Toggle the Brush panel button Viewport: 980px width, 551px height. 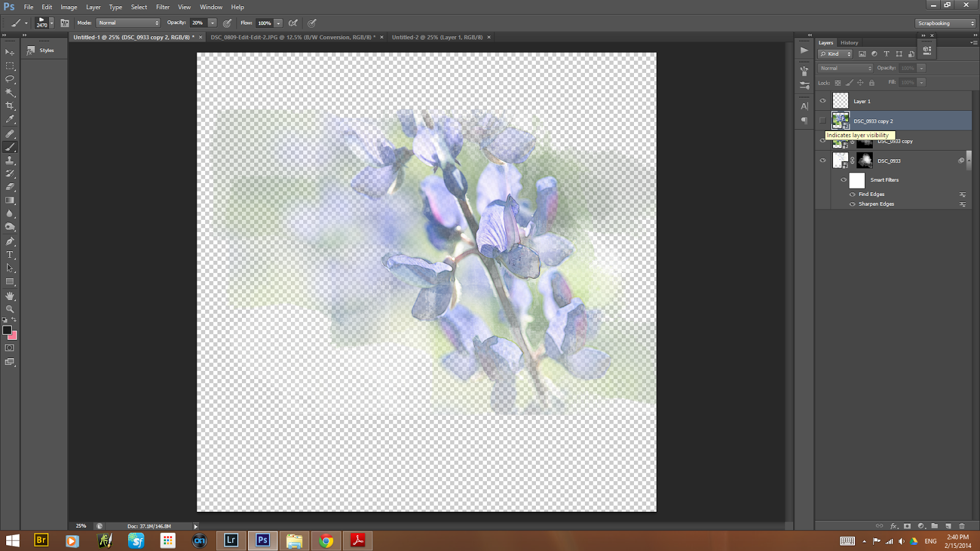click(x=65, y=23)
